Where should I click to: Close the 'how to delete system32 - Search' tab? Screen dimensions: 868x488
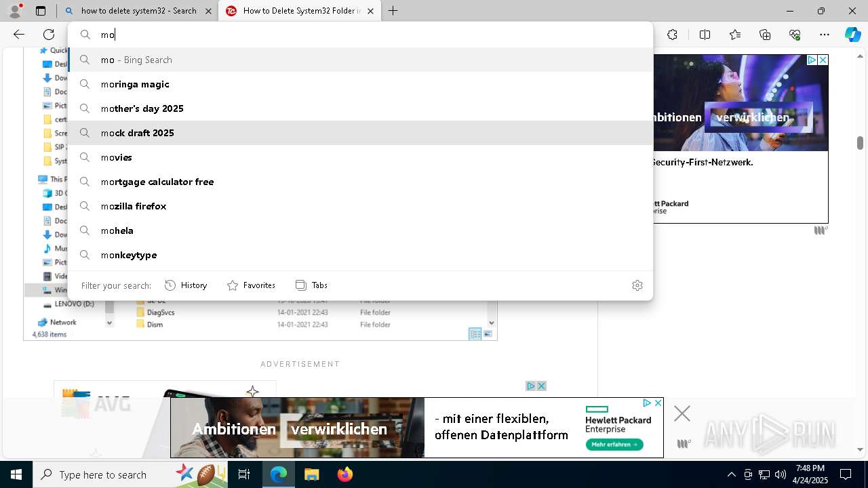tap(208, 11)
